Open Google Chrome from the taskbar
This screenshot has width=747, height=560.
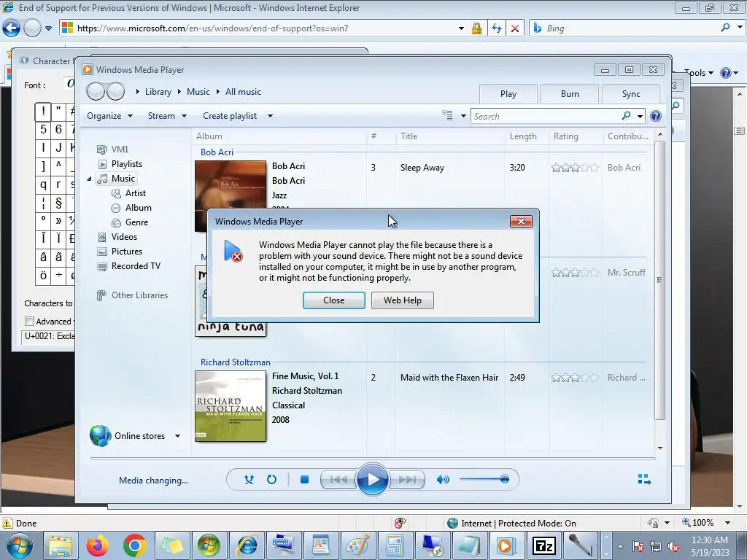134,545
